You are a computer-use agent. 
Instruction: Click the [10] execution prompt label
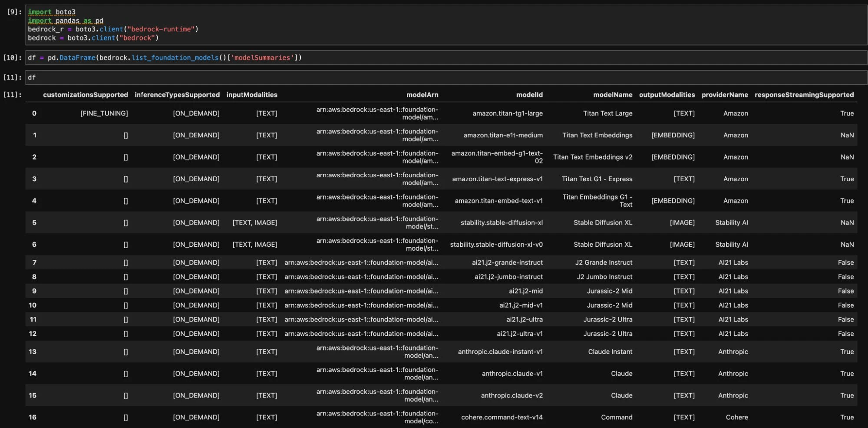click(12, 58)
